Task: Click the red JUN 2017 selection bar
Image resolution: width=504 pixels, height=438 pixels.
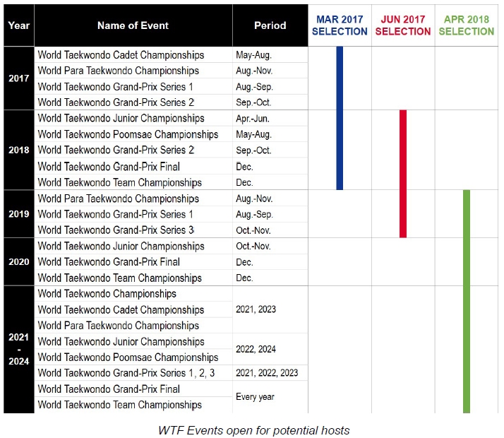Action: click(403, 174)
